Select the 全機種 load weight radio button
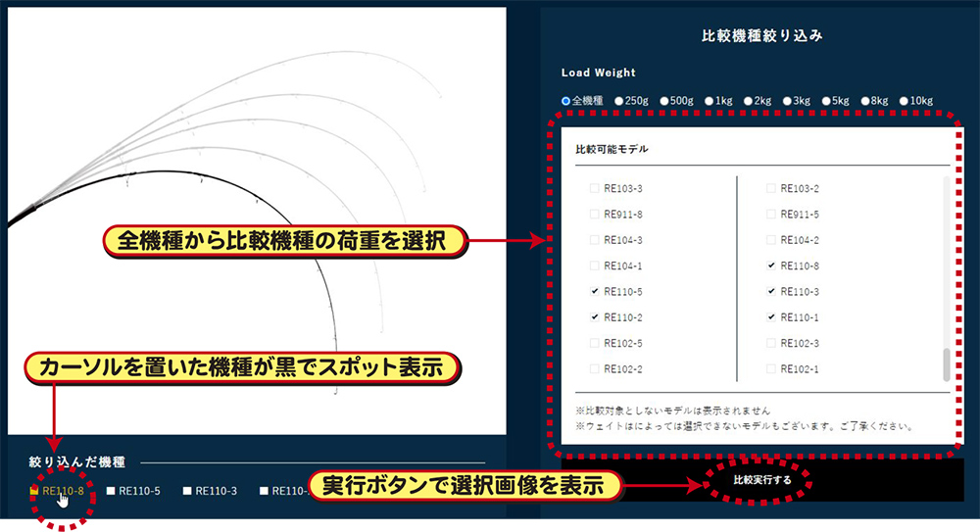 point(566,101)
